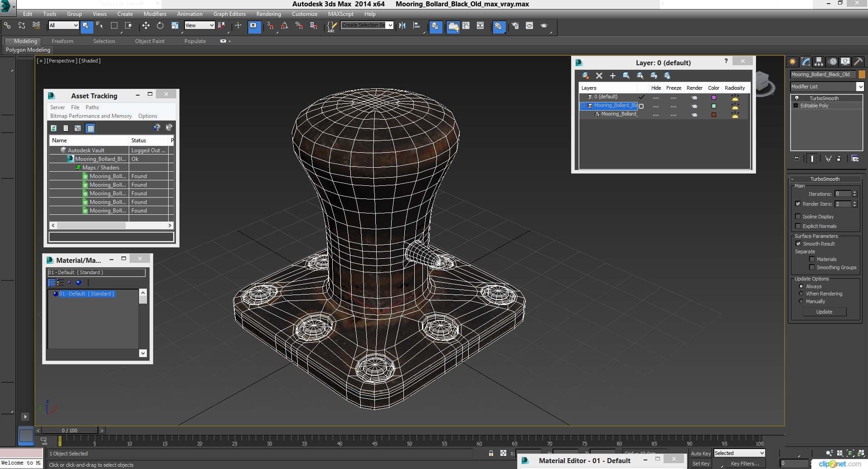Click the Polygon Modeling panel button
868x469 pixels.
pos(28,50)
